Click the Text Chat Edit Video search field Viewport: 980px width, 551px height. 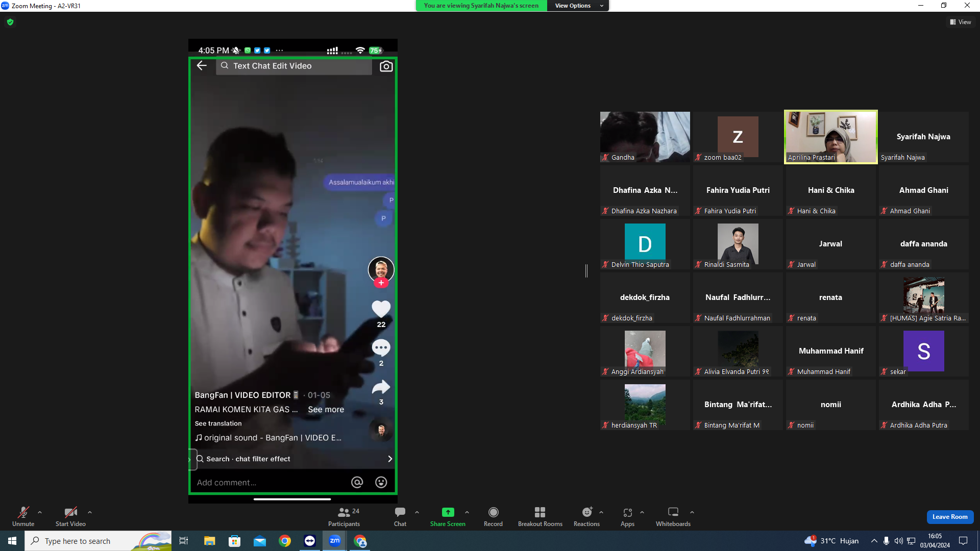[294, 66]
